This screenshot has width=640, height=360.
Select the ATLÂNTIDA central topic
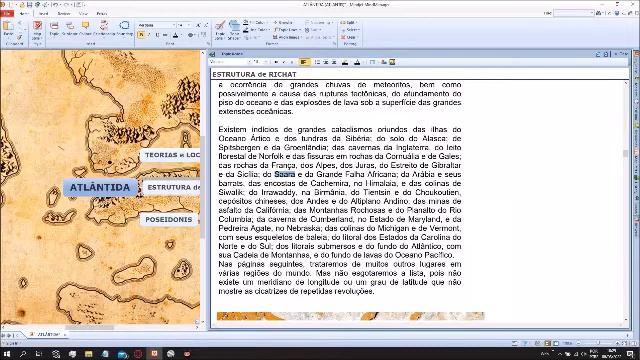click(100, 187)
